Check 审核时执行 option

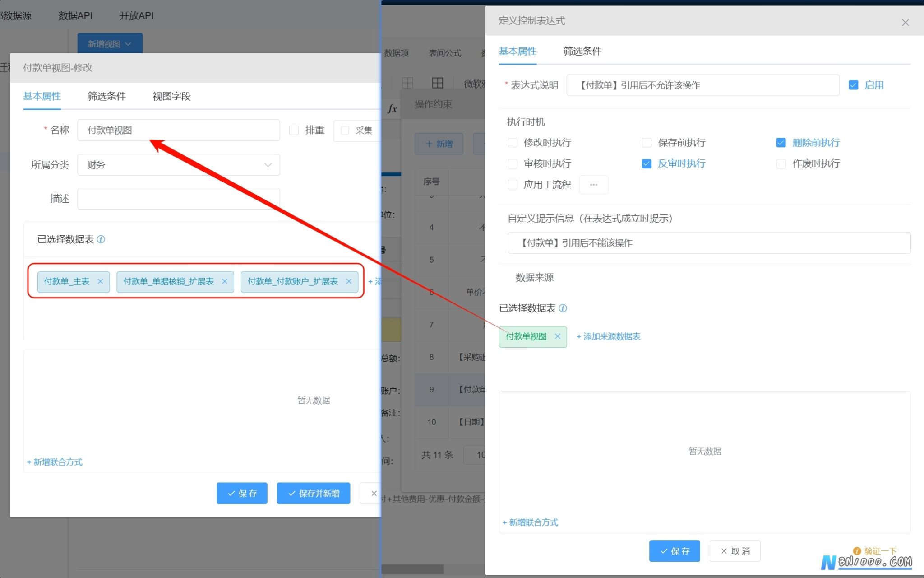coord(513,163)
